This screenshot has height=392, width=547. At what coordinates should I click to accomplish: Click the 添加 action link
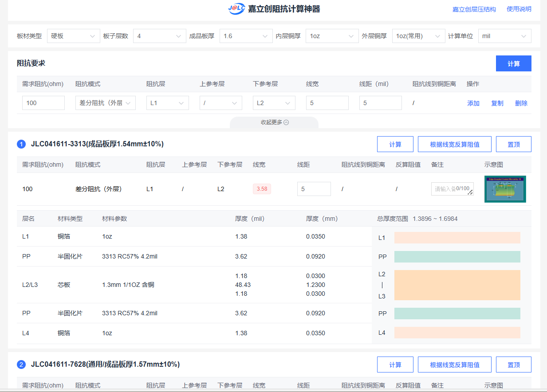pos(473,103)
